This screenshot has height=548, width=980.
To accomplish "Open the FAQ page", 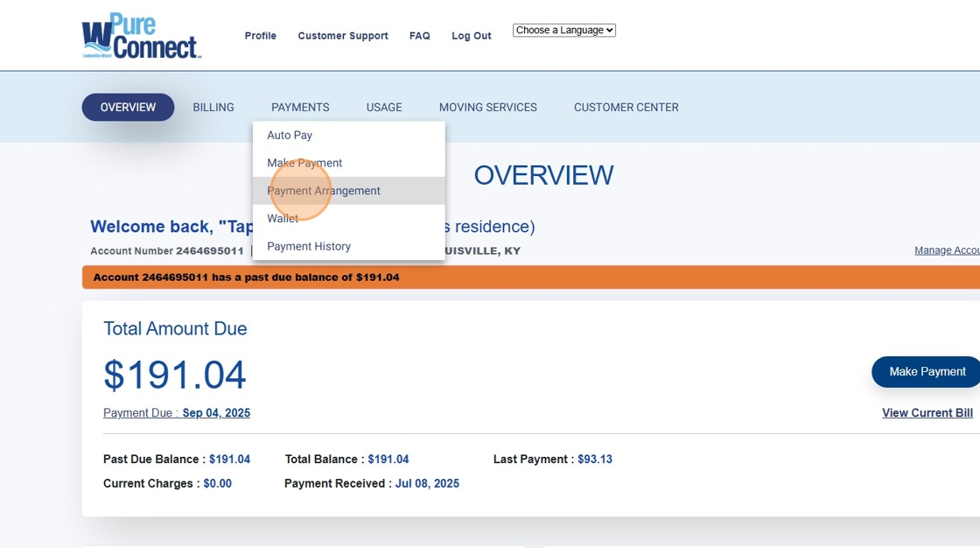I will tap(419, 36).
